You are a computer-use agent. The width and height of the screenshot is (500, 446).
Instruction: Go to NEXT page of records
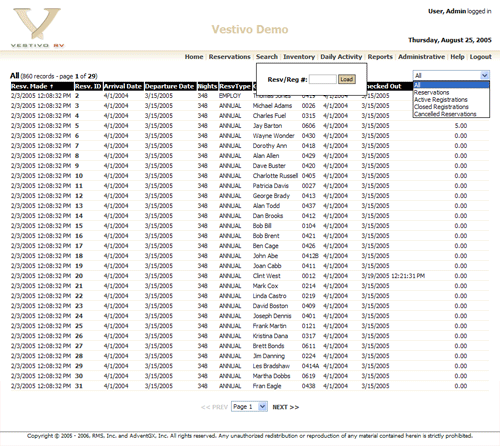pos(286,407)
